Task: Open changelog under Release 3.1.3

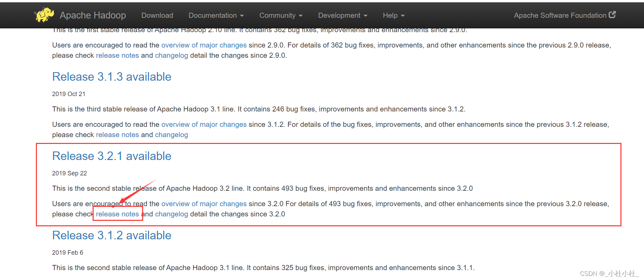Action: [172, 135]
